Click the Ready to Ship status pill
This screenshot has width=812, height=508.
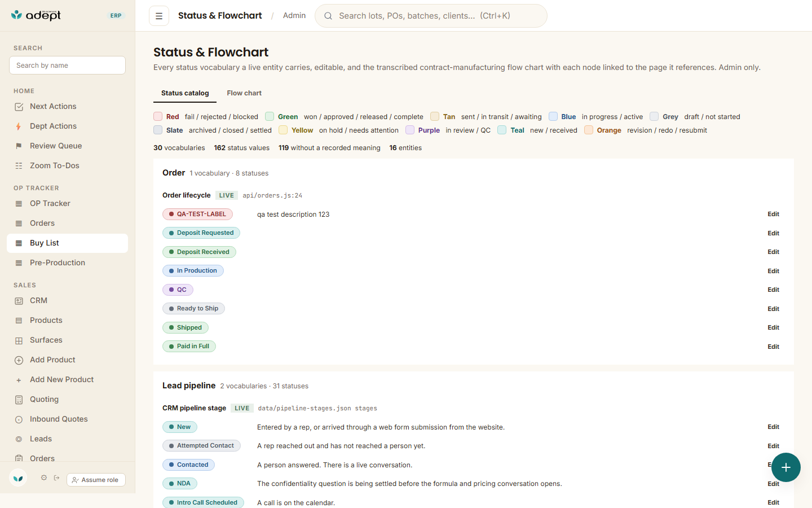pos(193,309)
